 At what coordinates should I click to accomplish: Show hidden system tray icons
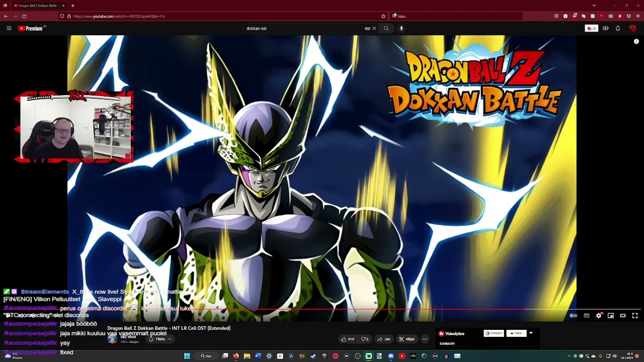tap(569, 356)
